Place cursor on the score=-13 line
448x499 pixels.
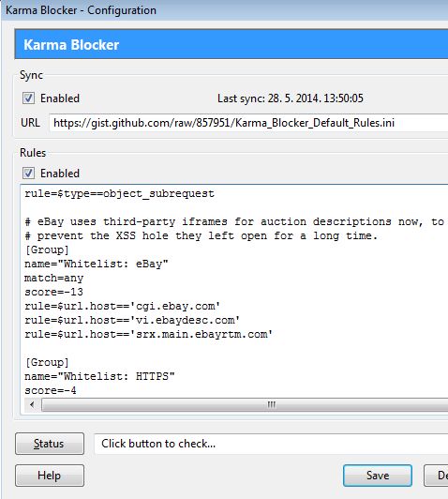tap(53, 292)
